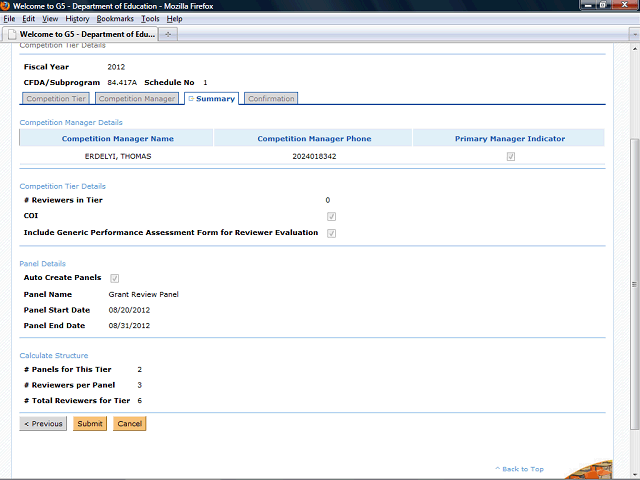Image resolution: width=640 pixels, height=480 pixels.
Task: Open the File menu
Action: 9,19
